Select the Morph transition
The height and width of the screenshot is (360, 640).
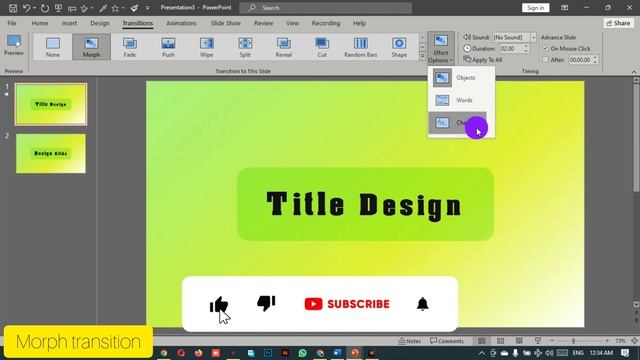pos(91,47)
